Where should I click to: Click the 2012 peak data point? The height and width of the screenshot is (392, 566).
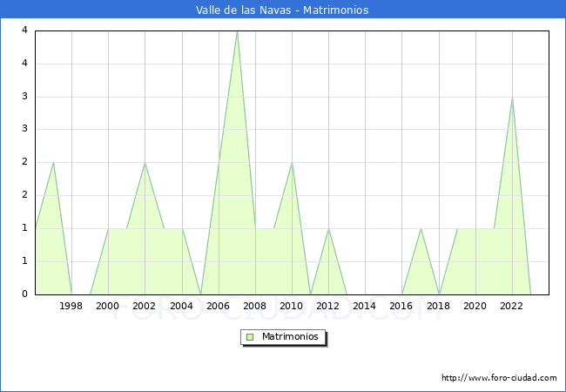(328, 229)
